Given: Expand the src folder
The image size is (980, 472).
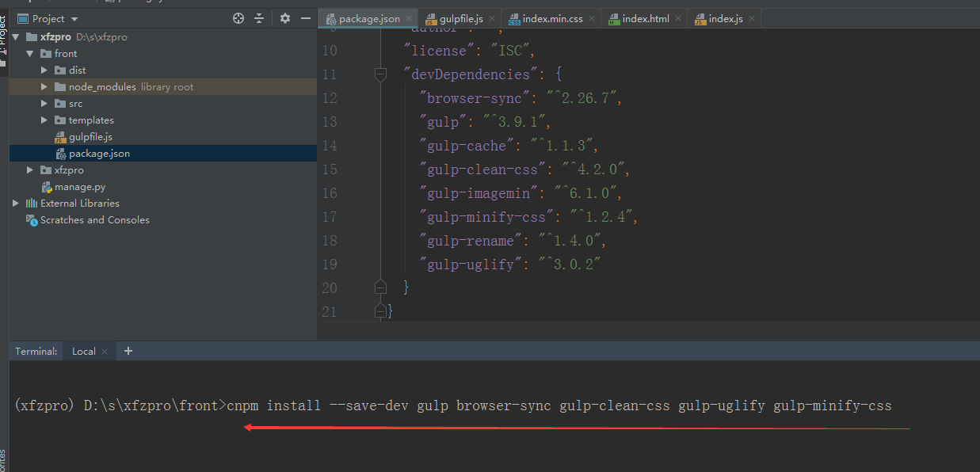Looking at the screenshot, I should click(x=44, y=104).
